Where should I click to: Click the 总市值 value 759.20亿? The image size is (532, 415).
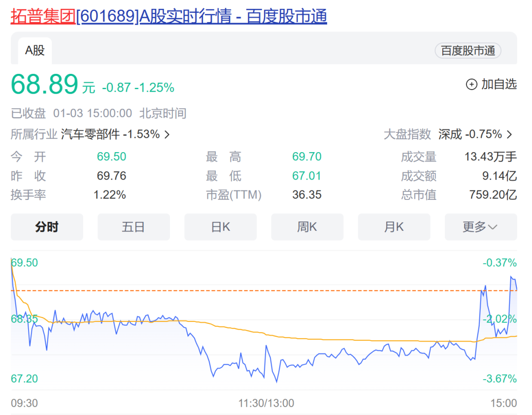coord(493,195)
